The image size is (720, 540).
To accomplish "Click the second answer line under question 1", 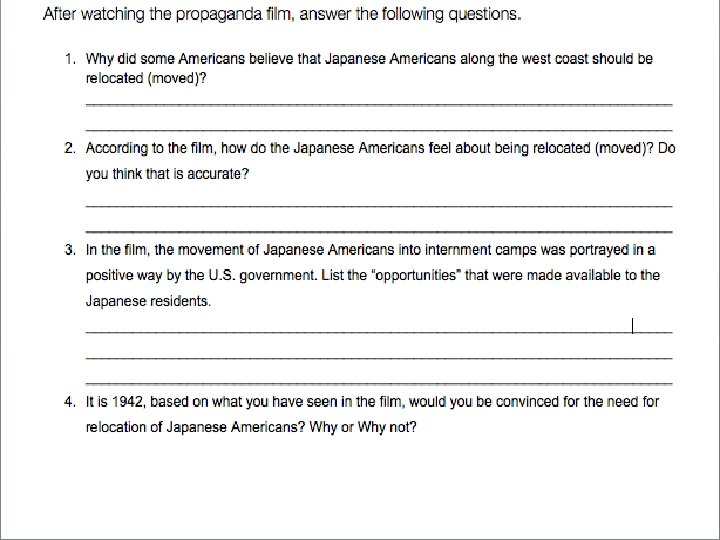I will click(x=379, y=128).
